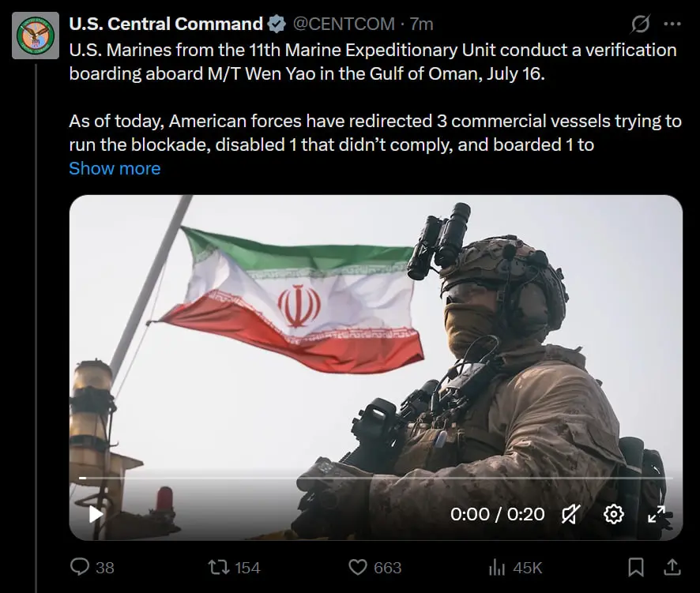The width and height of the screenshot is (700, 593).
Task: Click the Grok explain icon
Action: click(640, 24)
